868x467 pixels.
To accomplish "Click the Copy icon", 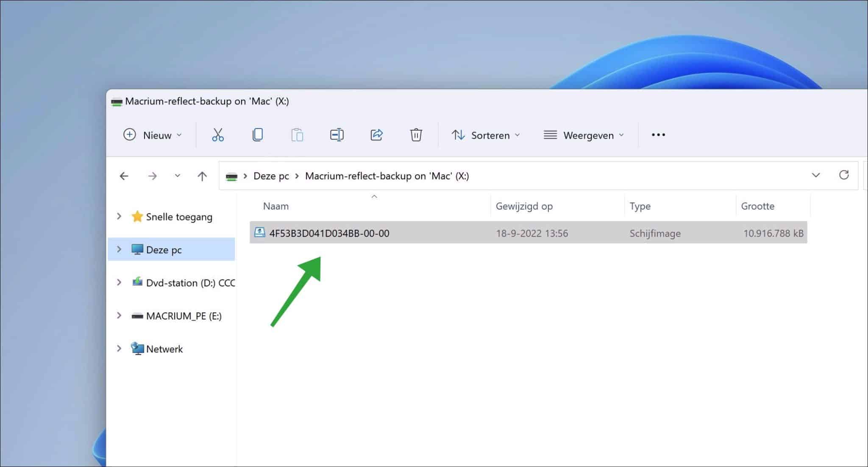I will (258, 135).
